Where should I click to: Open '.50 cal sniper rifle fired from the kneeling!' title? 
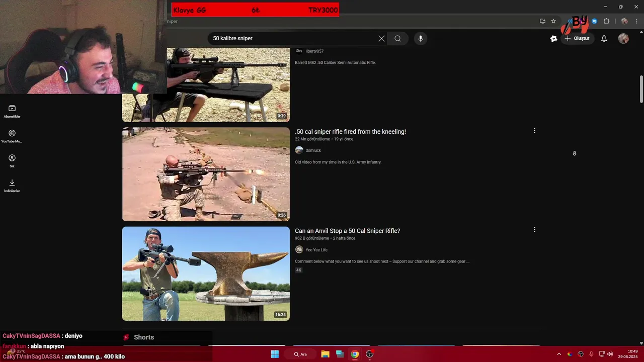(350, 132)
